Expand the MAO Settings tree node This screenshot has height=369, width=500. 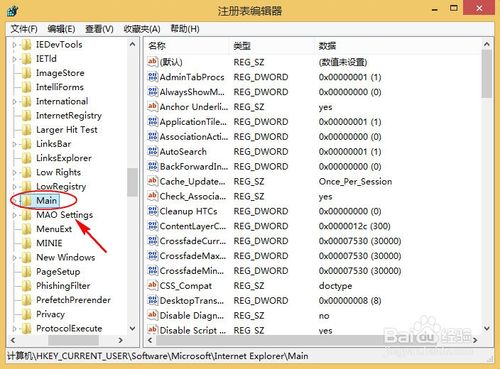tap(14, 215)
